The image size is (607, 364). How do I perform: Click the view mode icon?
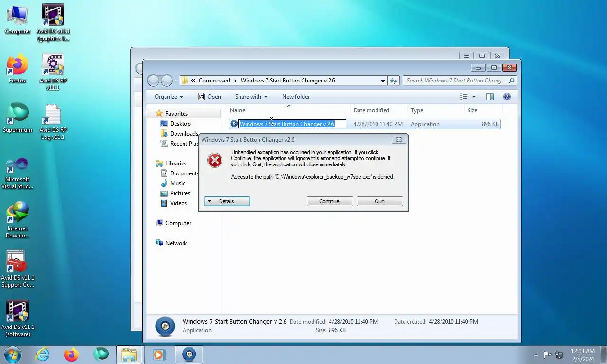[x=464, y=97]
